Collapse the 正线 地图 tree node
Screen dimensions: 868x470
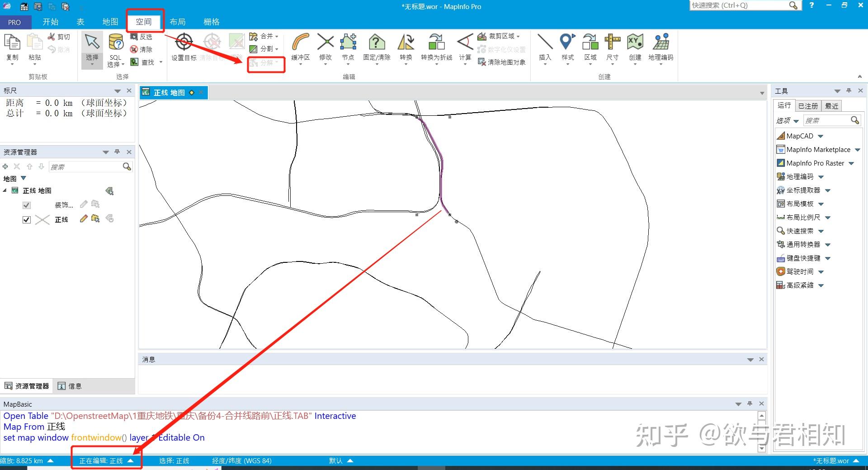(x=5, y=190)
